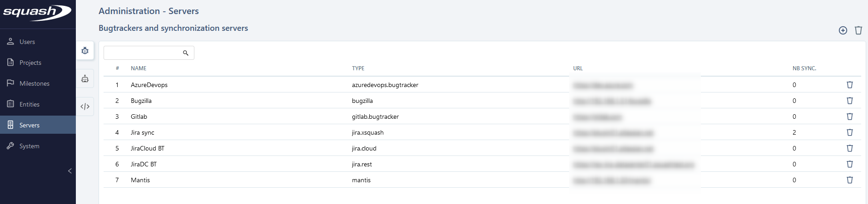Sort the table by the NAME column

pyautogui.click(x=139, y=68)
